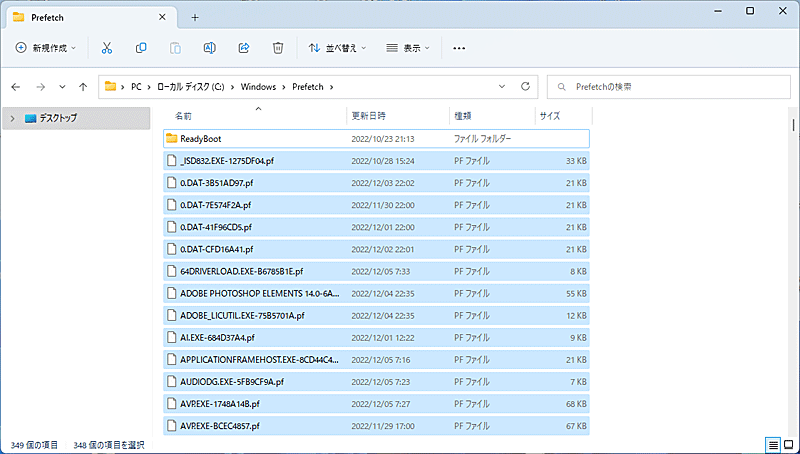Go back with the left arrow
The height and width of the screenshot is (454, 800).
16,87
